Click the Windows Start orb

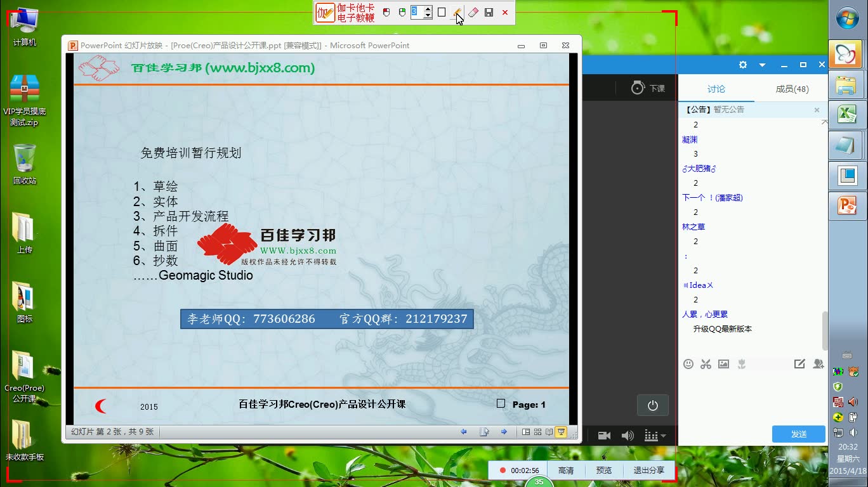848,18
